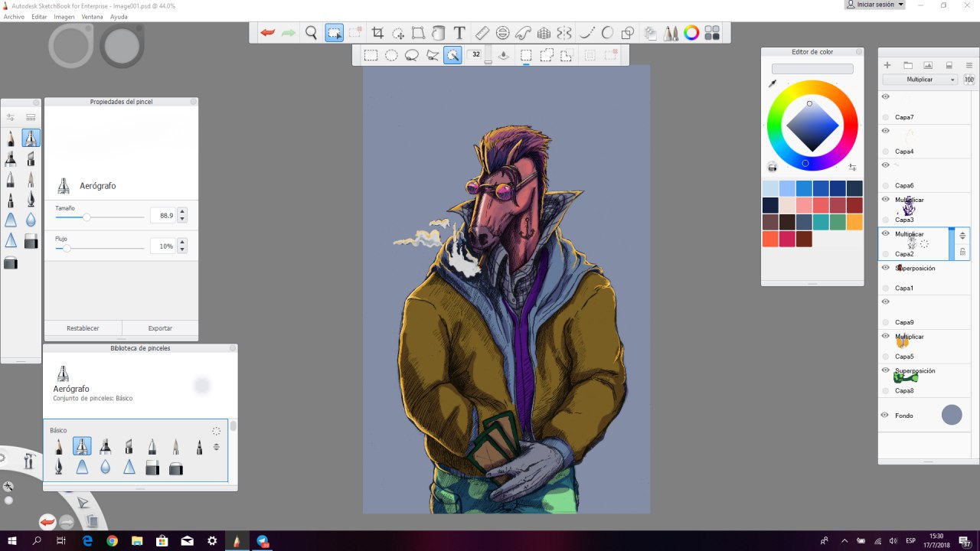This screenshot has height=551, width=980.
Task: Select the Steady Stroke tool
Action: click(x=587, y=33)
